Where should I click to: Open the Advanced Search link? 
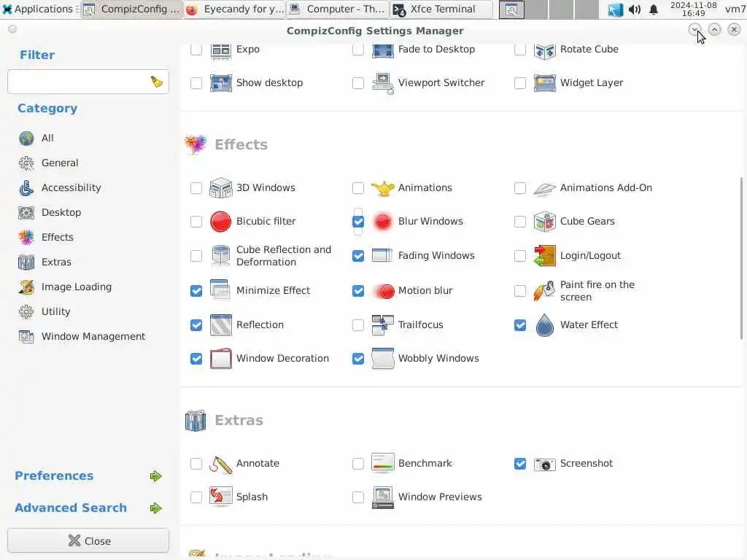coord(71,508)
